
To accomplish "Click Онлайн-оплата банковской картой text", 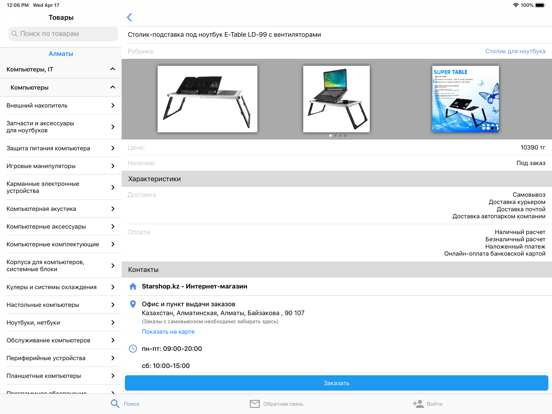I will coord(495,253).
